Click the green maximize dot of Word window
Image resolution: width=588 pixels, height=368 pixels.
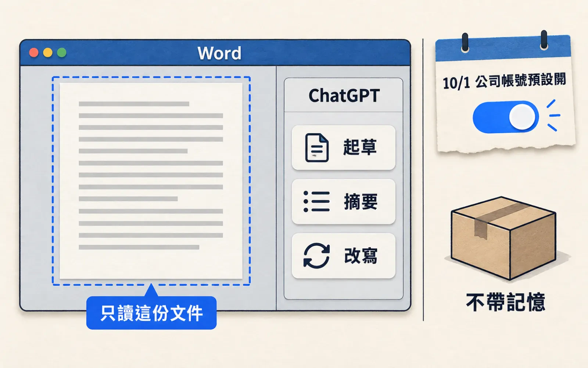[x=62, y=53]
